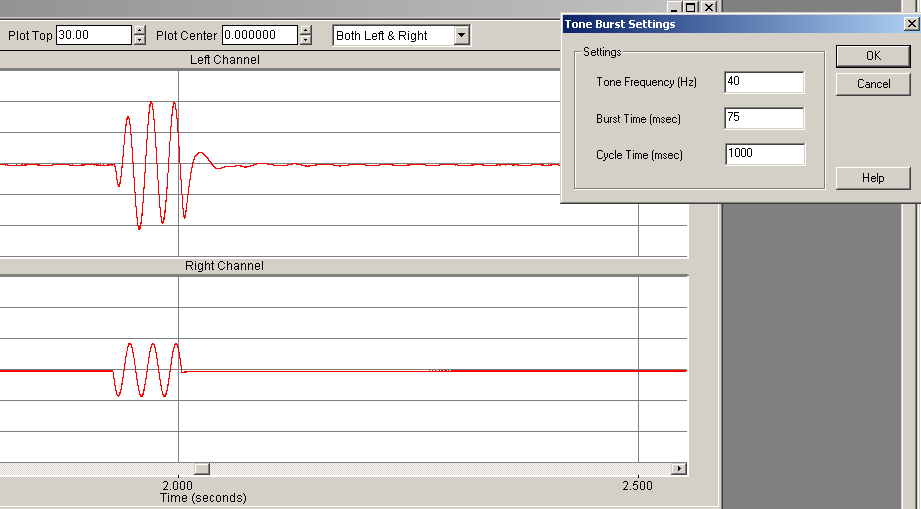Open the Both Left & Right dropdown
Viewport: 921px width, 509px height.
[462, 35]
